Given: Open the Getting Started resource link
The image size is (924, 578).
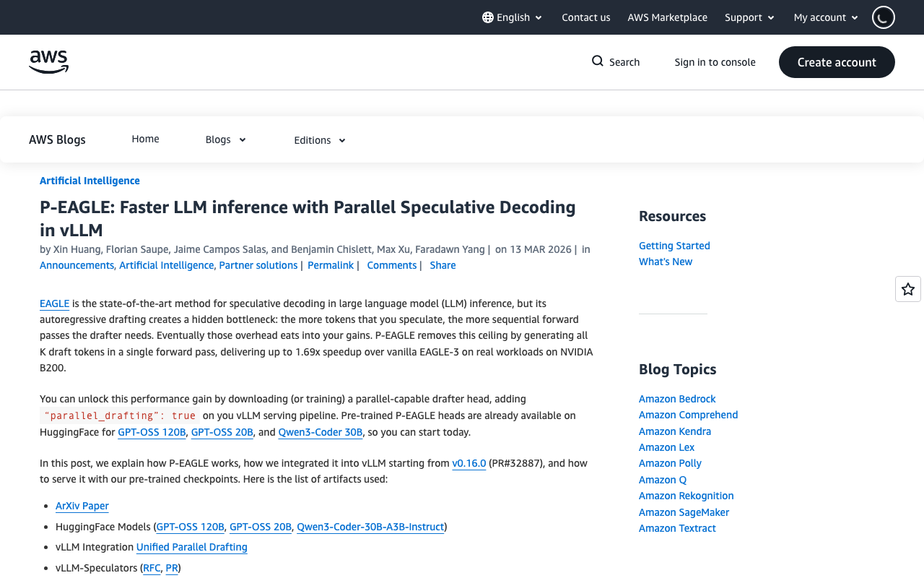Looking at the screenshot, I should [x=674, y=246].
